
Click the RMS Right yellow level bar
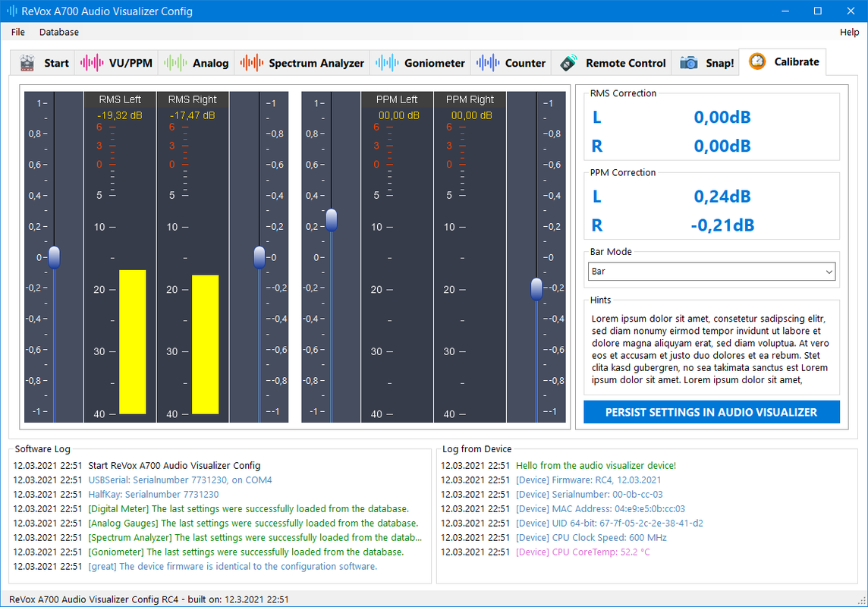[206, 344]
